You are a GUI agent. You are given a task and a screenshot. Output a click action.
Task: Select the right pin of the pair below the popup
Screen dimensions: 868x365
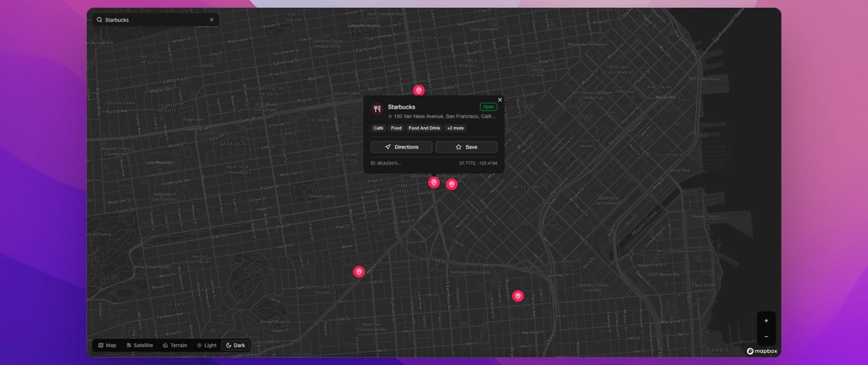point(451,184)
